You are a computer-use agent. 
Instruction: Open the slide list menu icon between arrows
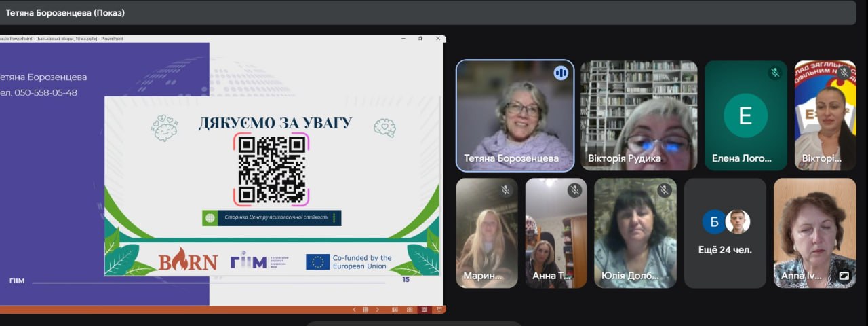tap(365, 310)
